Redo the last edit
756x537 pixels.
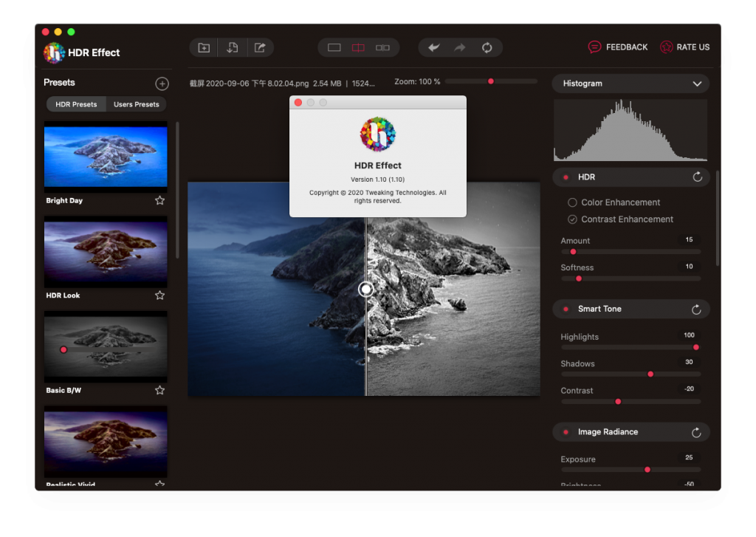460,47
